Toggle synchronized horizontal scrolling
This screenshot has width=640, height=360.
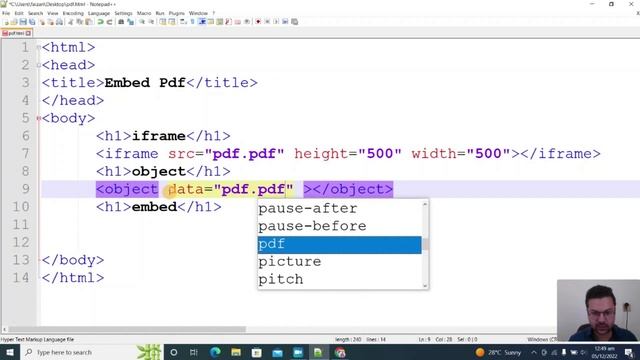click(172, 22)
